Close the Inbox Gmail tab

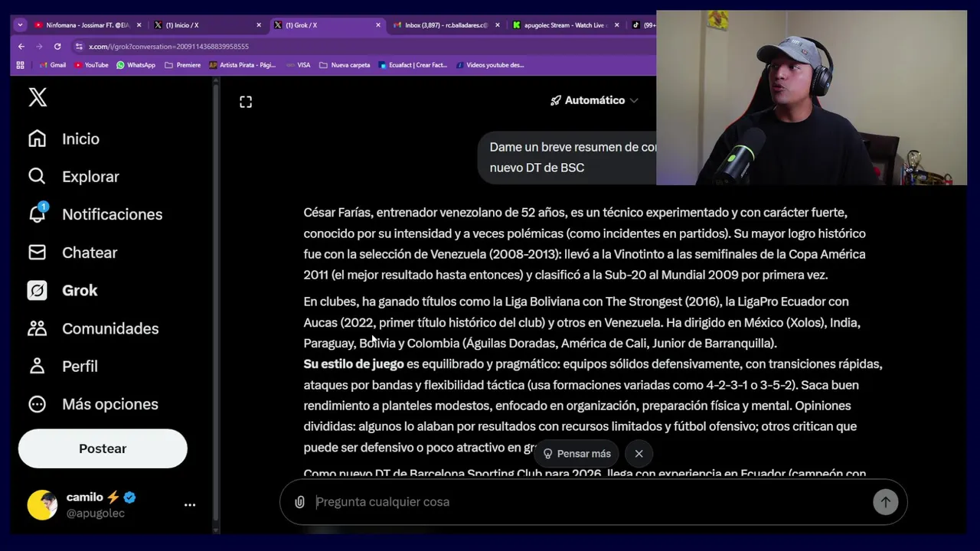pos(498,25)
